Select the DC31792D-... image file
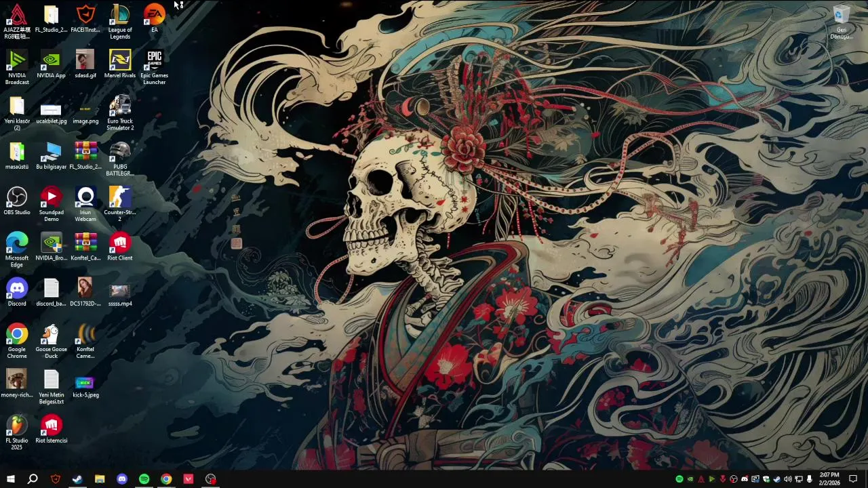The image size is (868, 488). (x=85, y=293)
